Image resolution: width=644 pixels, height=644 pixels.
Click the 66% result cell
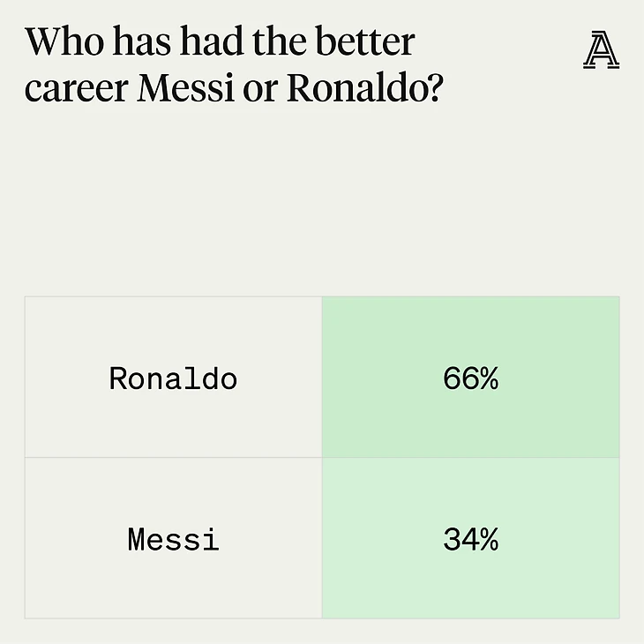pyautogui.click(x=471, y=377)
